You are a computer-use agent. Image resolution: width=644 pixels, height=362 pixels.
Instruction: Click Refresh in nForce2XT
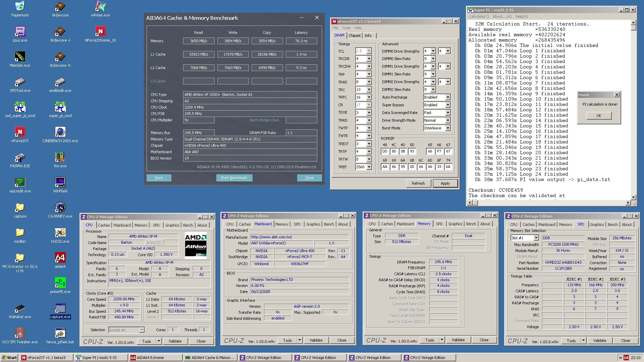(x=418, y=183)
